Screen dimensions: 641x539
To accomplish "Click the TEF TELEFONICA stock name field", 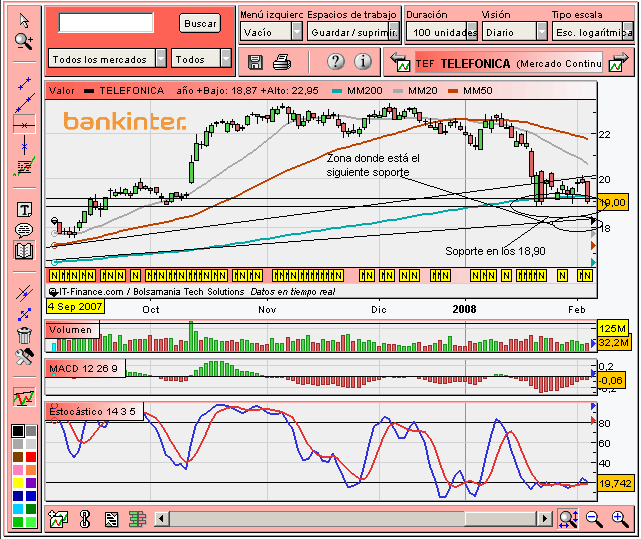I will (509, 63).
